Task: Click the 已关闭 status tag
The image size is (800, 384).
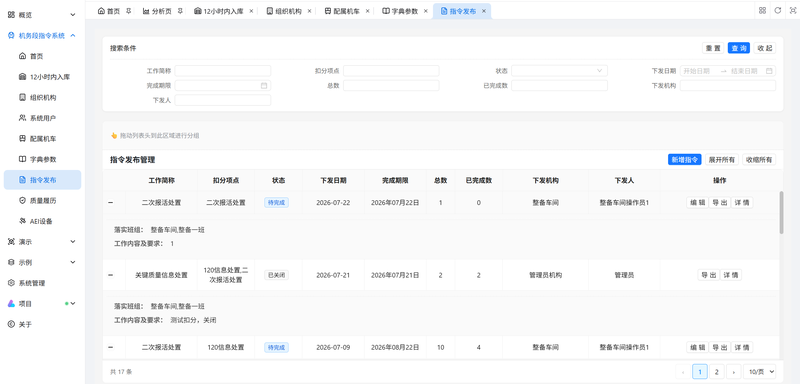Action: pos(277,275)
